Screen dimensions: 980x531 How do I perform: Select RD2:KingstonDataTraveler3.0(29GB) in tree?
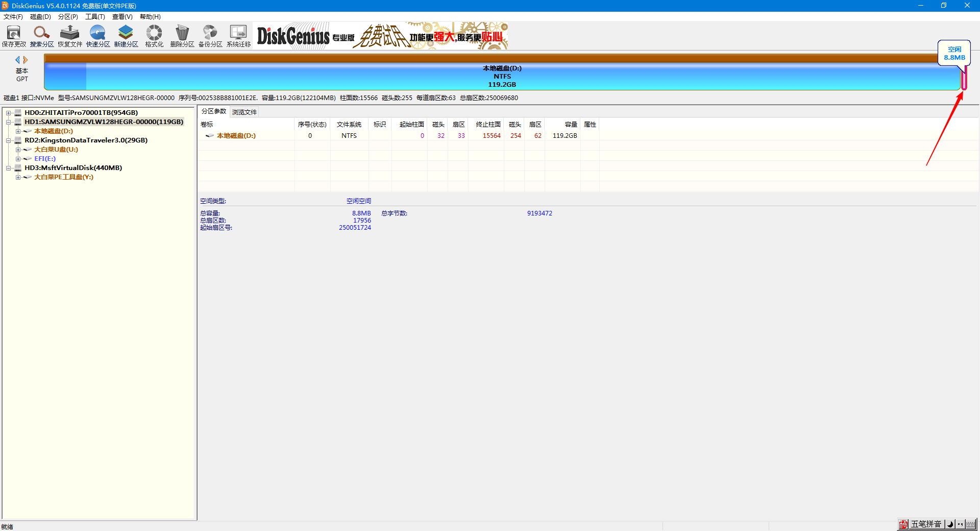pyautogui.click(x=86, y=140)
